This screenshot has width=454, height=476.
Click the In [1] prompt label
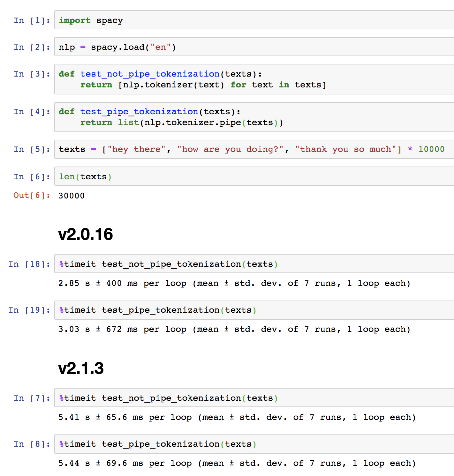pyautogui.click(x=31, y=20)
